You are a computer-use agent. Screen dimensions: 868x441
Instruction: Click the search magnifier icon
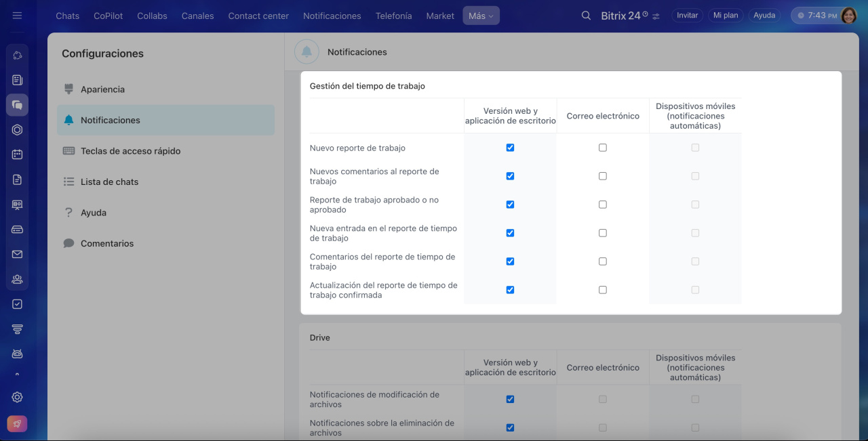[586, 16]
